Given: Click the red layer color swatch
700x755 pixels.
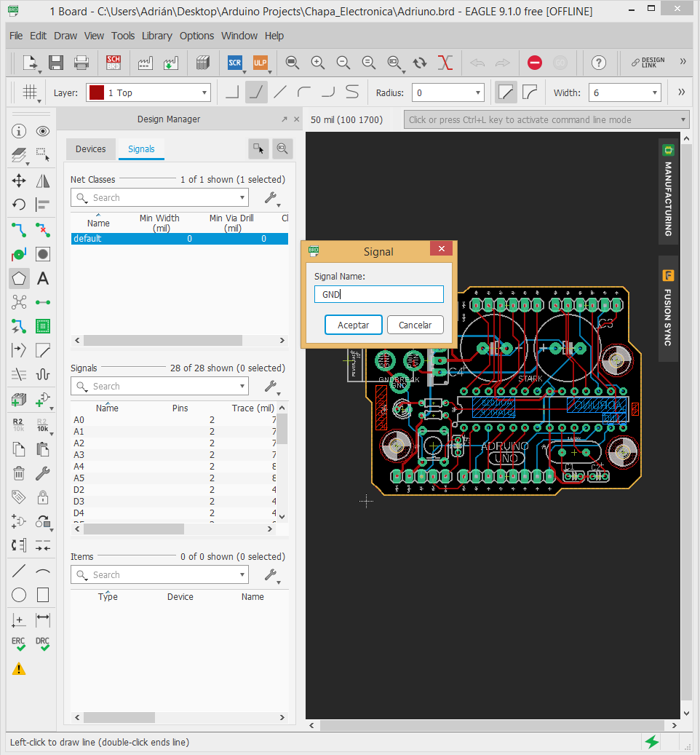Looking at the screenshot, I should 96,93.
